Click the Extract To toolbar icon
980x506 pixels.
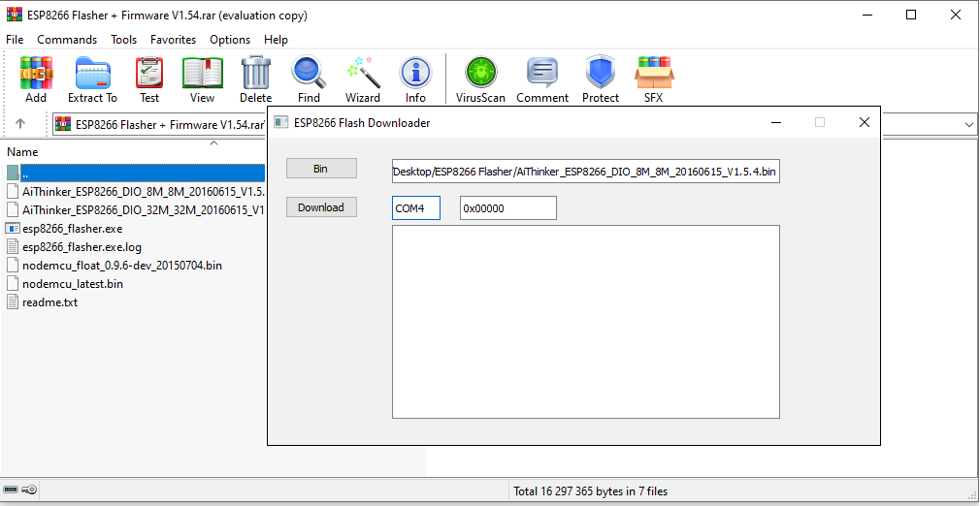tap(92, 73)
